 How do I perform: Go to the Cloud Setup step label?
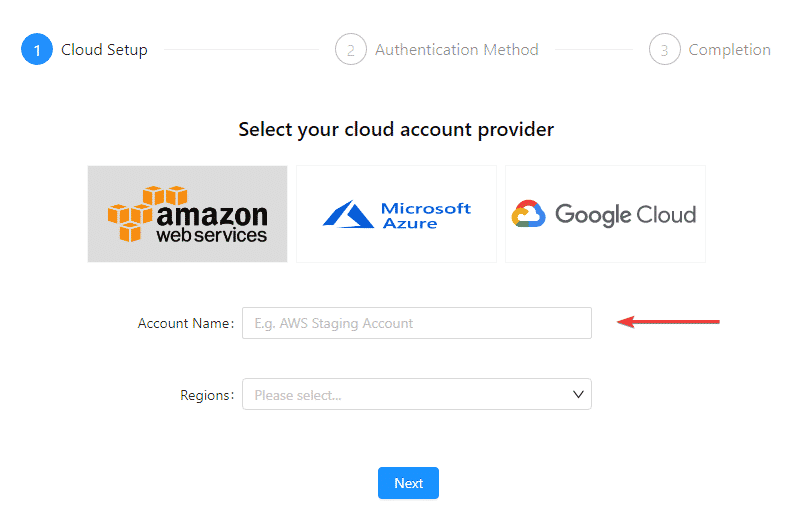(x=104, y=49)
